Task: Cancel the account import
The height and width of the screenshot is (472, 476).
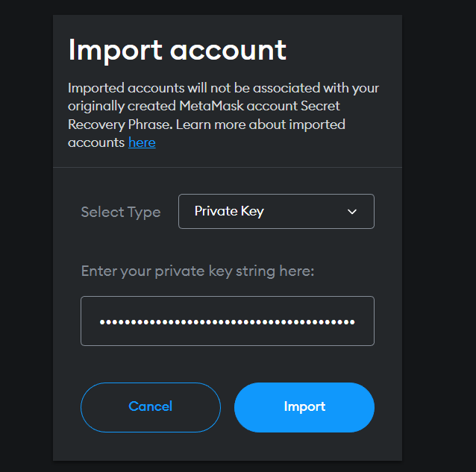Action: [x=151, y=407]
